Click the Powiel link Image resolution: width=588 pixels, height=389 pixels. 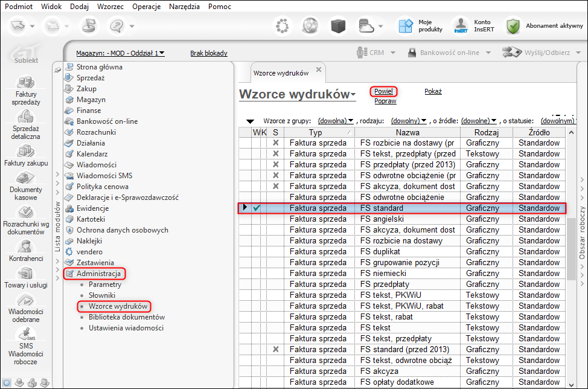(x=383, y=91)
